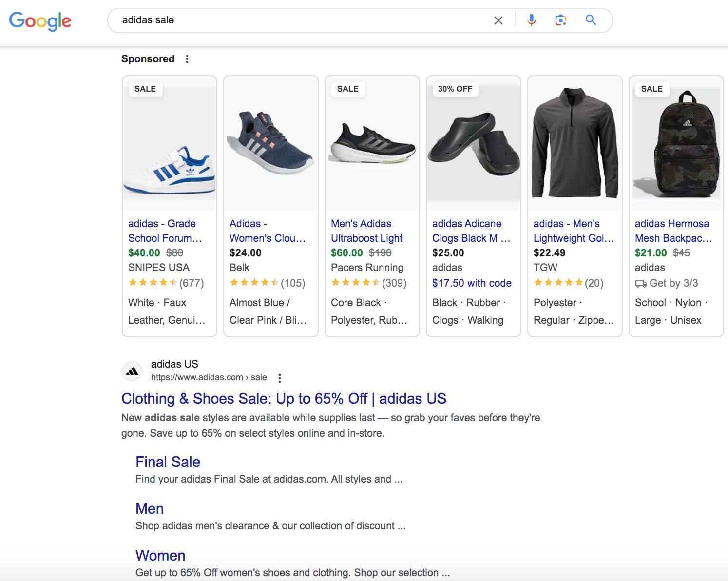Open Google Lens image search
This screenshot has height=581, width=728.
coord(560,20)
